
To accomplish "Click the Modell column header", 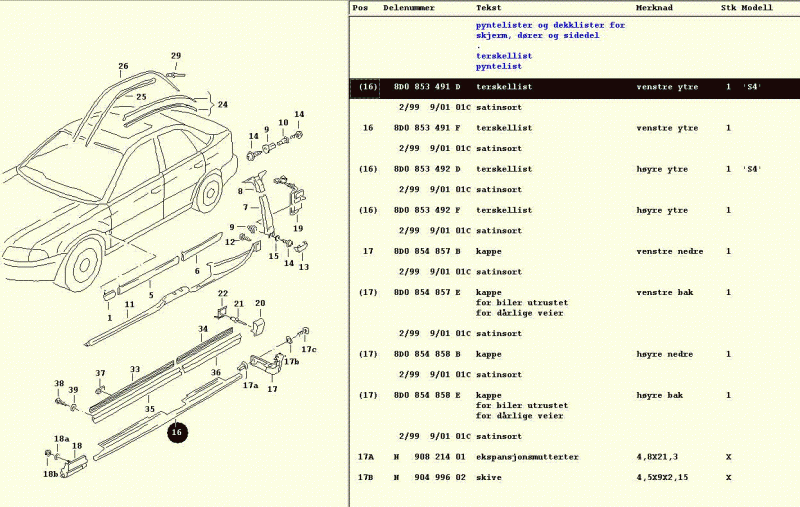I will 757,7.
